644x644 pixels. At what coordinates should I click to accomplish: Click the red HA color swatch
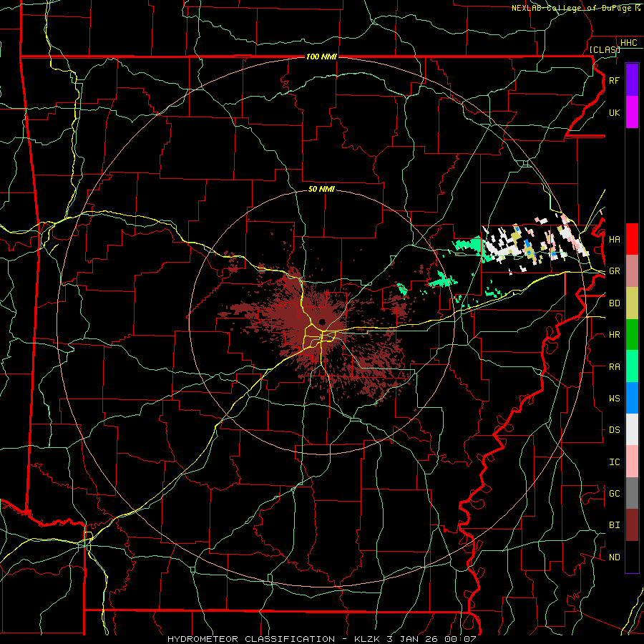(632, 239)
